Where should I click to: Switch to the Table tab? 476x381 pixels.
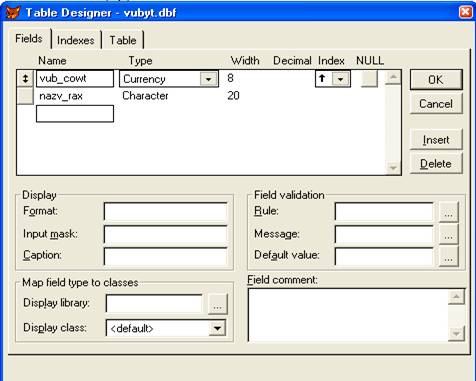coord(123,40)
